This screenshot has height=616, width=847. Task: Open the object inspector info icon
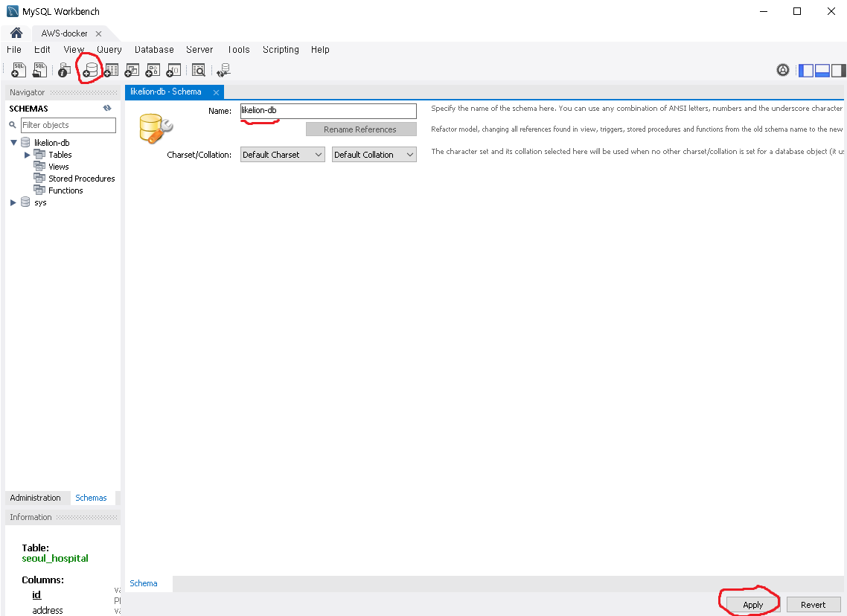(x=64, y=70)
